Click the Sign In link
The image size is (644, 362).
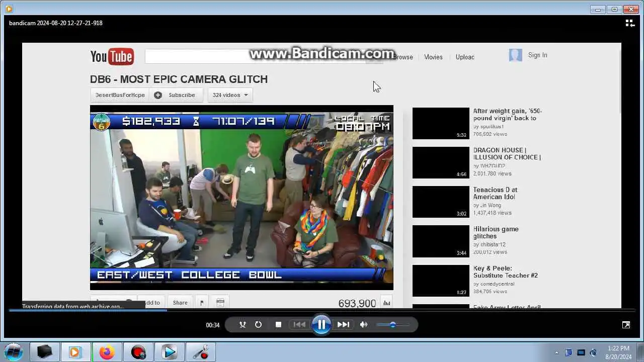[x=537, y=55]
